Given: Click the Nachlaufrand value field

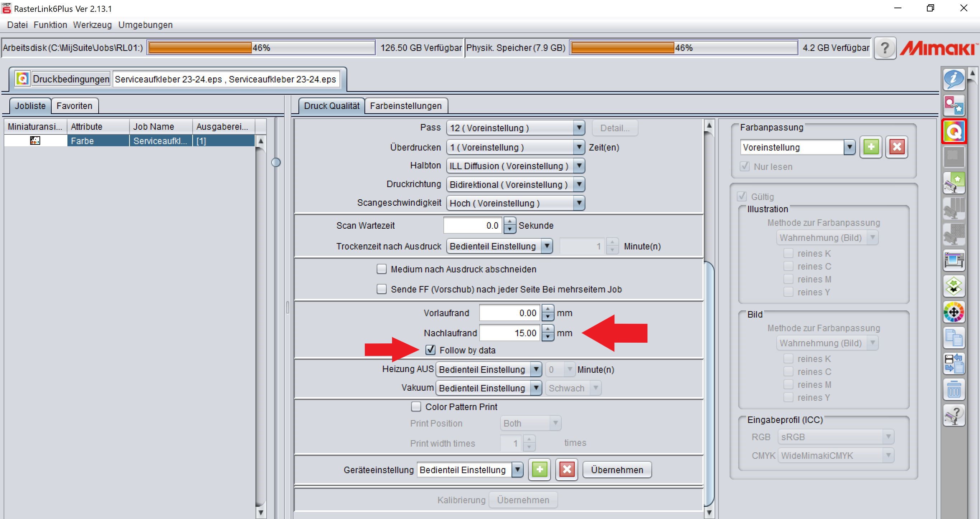Looking at the screenshot, I should coord(509,333).
